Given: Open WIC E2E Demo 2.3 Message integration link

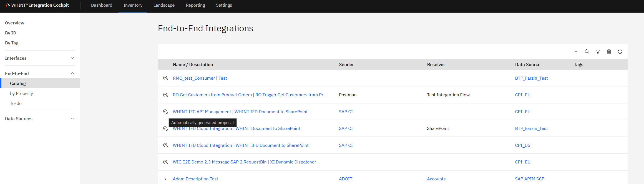Looking at the screenshot, I should [244, 162].
